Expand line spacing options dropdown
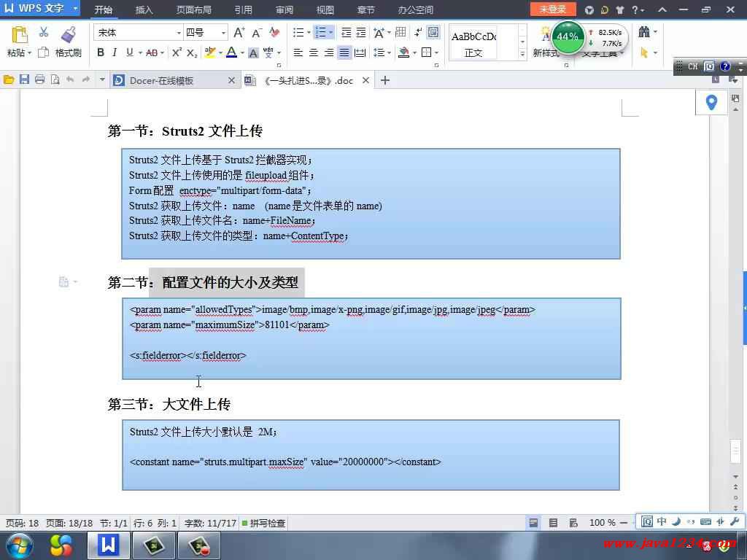Viewport: 747px width, 560px height. [390, 52]
